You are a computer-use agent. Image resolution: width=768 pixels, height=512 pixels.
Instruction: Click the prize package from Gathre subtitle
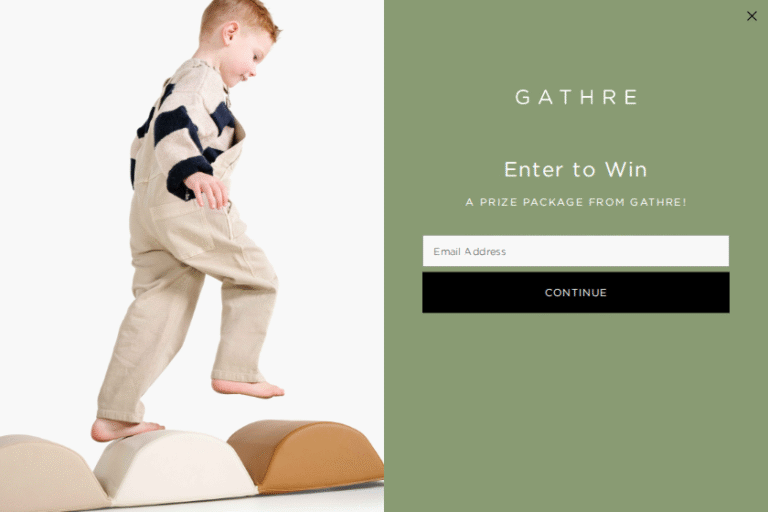click(x=576, y=202)
